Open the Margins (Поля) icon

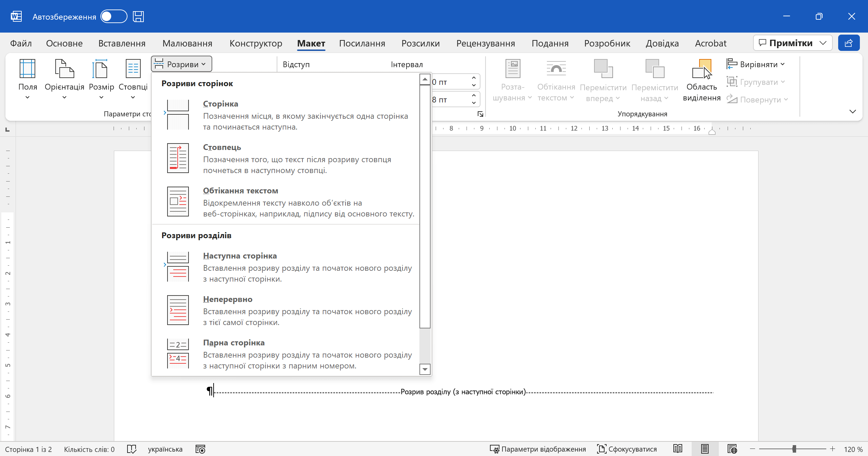pyautogui.click(x=27, y=69)
